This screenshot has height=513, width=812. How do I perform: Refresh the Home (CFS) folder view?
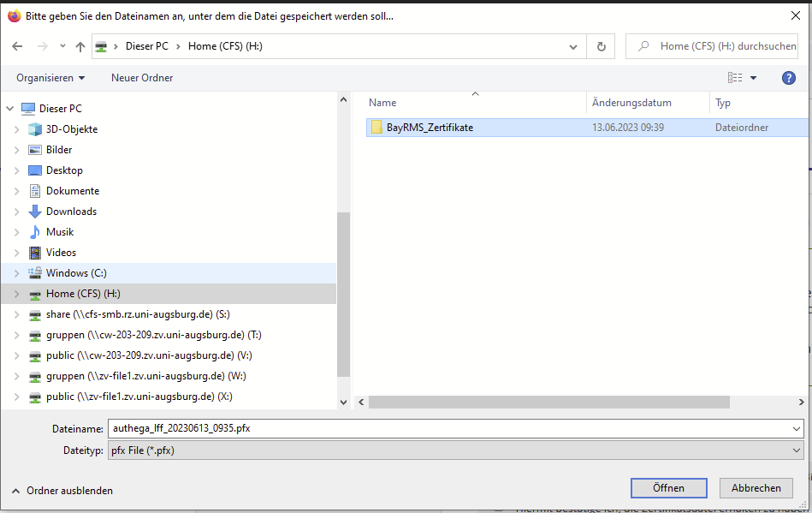tap(602, 46)
